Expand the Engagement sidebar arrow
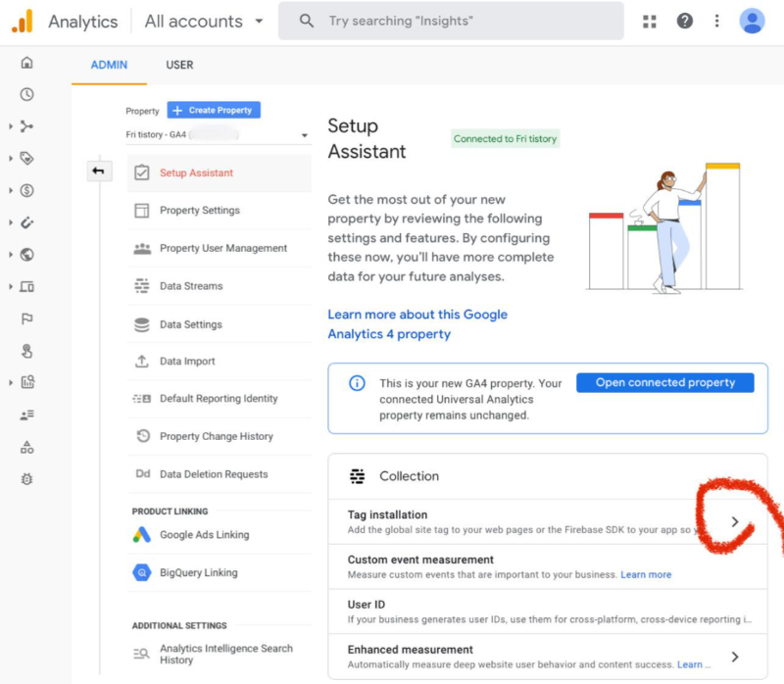 coord(11,159)
